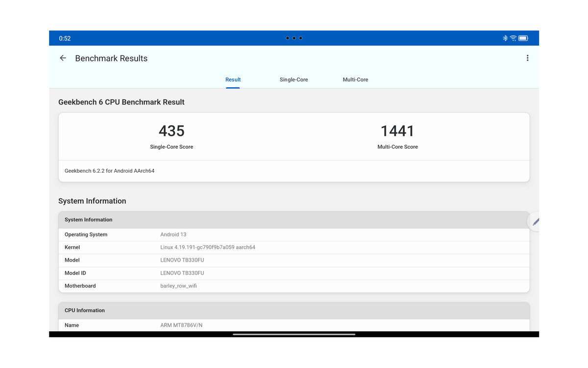Image resolution: width=588 pixels, height=368 pixels.
Task: Click the Model ID row label
Action: 75,273
